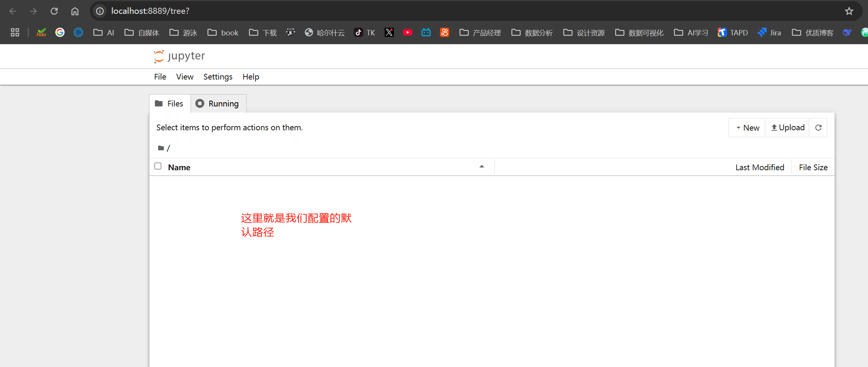Open the Jira bookmark
The width and height of the screenshot is (868, 367).
pos(769,32)
